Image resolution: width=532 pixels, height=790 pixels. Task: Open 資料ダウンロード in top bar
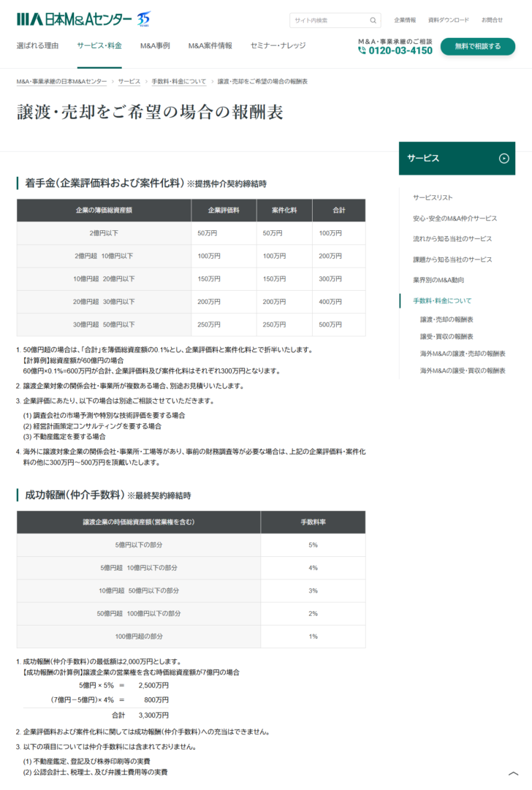(x=449, y=20)
